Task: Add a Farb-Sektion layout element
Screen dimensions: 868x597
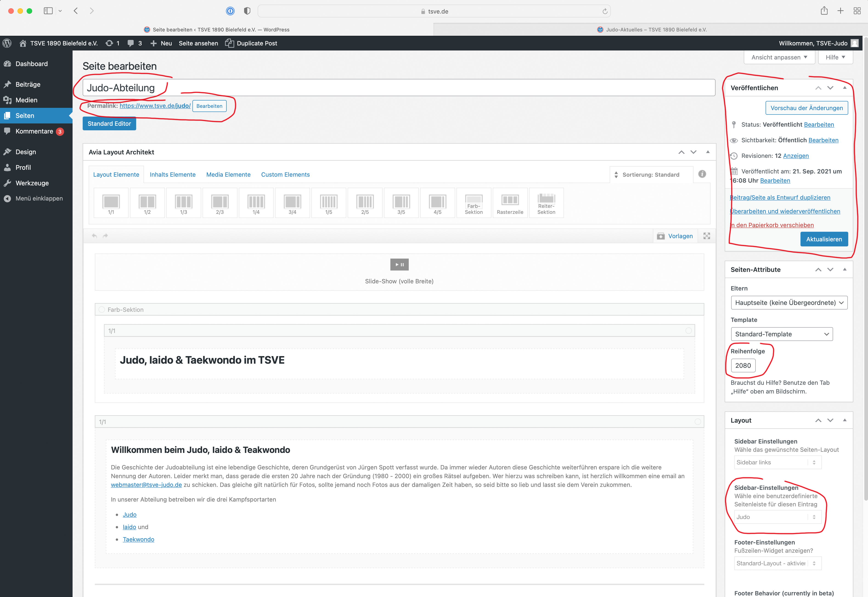Action: [474, 203]
